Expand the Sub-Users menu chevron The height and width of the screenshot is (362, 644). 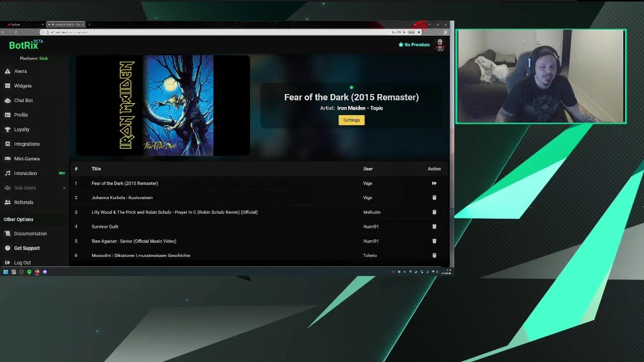point(64,188)
